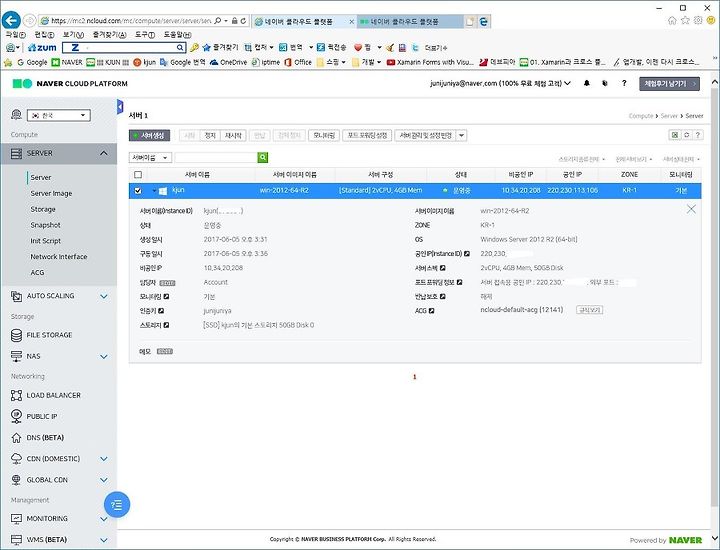Viewport: 720px width, 550px height.
Task: Expand the NAS section
Action: pyautogui.click(x=104, y=356)
